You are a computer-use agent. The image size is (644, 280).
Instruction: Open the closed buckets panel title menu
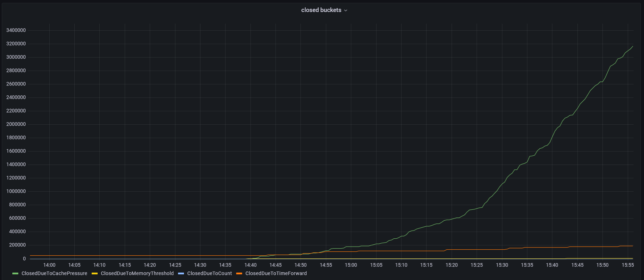point(321,10)
